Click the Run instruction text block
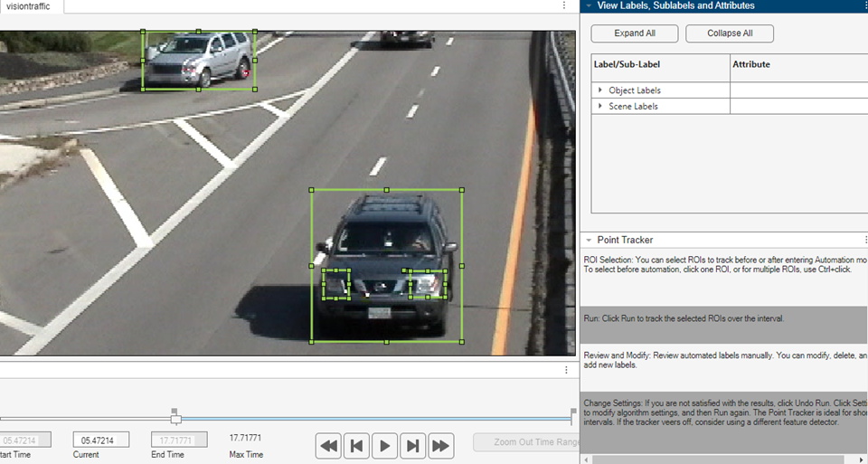868x464 pixels. (723, 325)
